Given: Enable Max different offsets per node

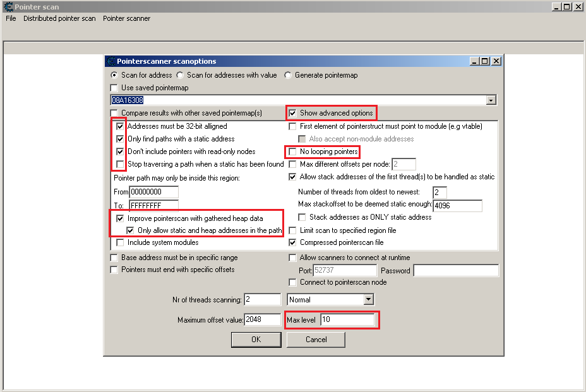Looking at the screenshot, I should [x=292, y=164].
